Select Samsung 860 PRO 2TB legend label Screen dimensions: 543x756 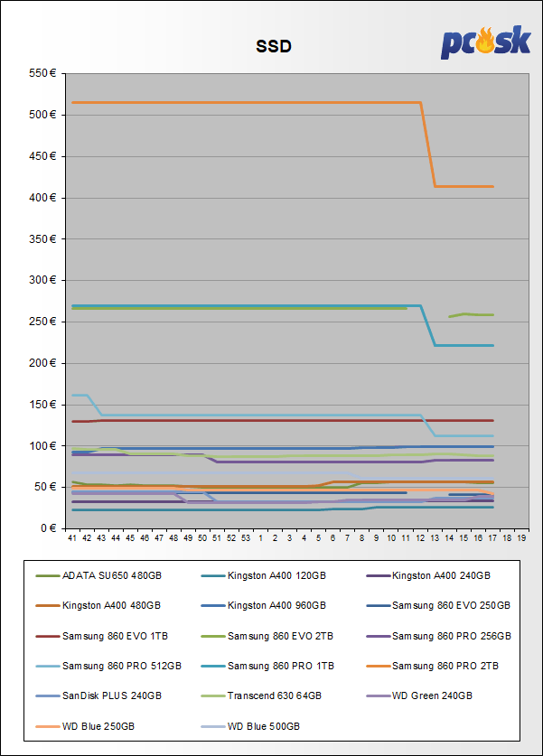(x=445, y=667)
